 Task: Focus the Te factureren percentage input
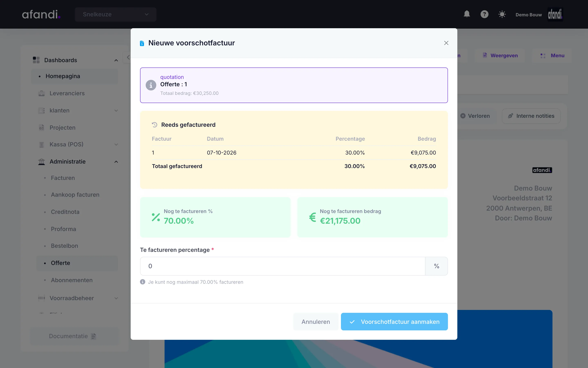[283, 266]
